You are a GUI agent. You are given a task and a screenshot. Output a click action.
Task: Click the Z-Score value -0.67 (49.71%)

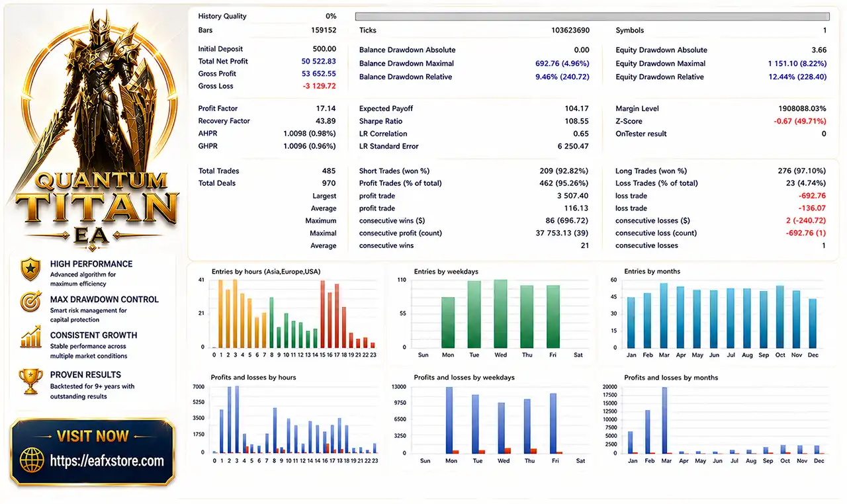pyautogui.click(x=800, y=121)
